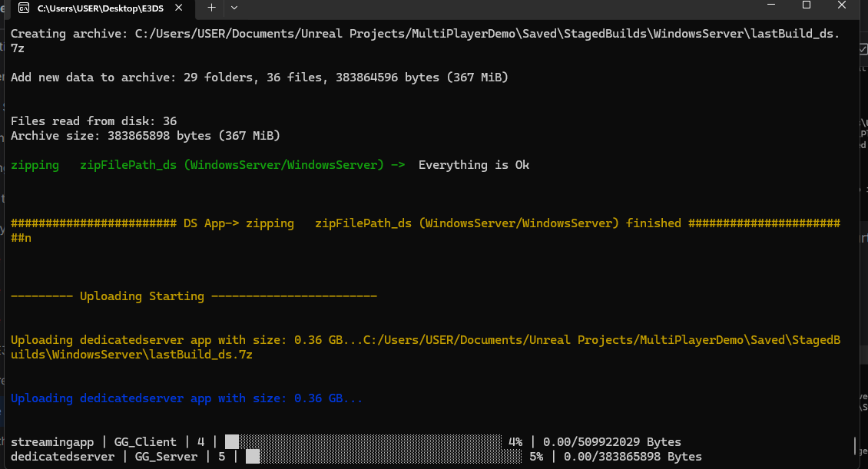
Task: Click the "Add new data to archive" line
Action: click(259, 78)
